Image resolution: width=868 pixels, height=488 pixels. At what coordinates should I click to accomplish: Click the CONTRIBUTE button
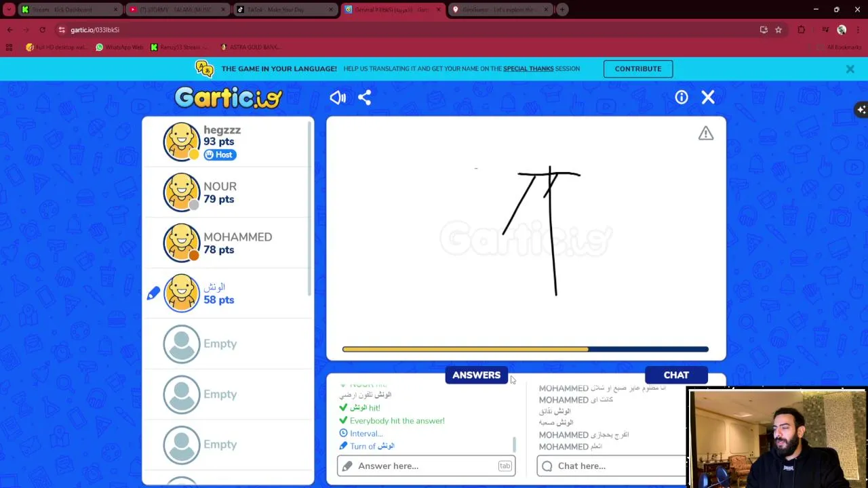click(638, 68)
